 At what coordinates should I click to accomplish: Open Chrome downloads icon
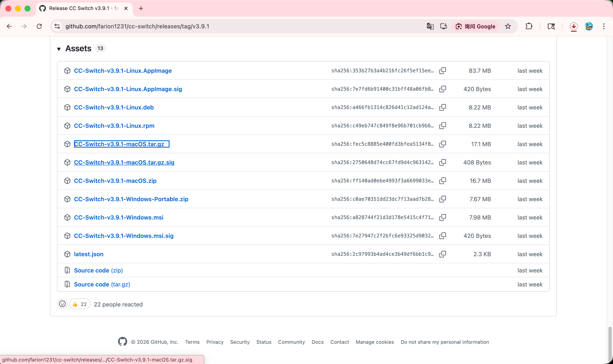pyautogui.click(x=574, y=26)
